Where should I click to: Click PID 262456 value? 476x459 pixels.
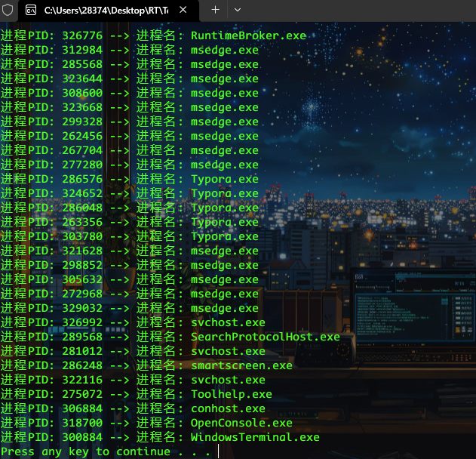82,136
